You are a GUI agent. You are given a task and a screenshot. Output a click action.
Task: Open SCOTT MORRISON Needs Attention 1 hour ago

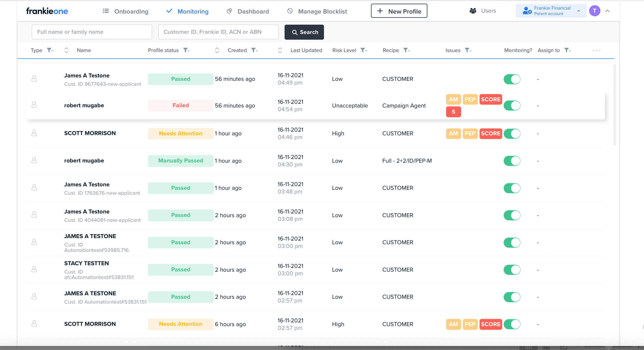point(315,133)
